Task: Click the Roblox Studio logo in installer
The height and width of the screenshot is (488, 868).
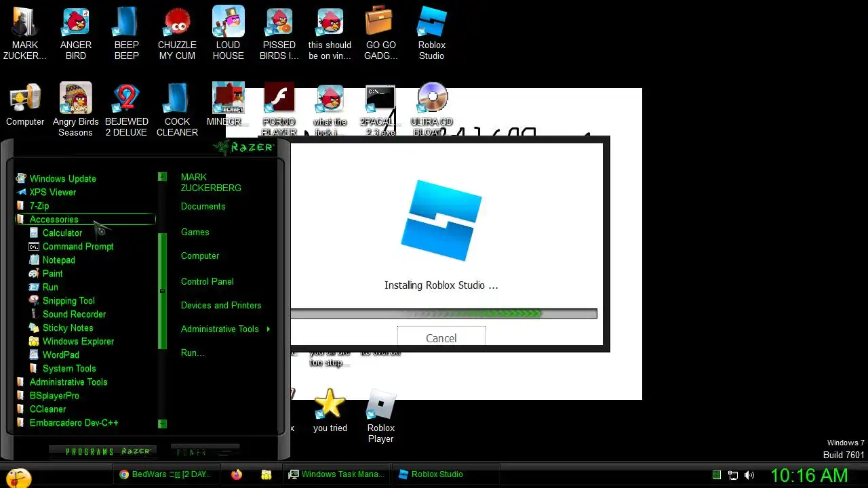Action: tap(441, 220)
